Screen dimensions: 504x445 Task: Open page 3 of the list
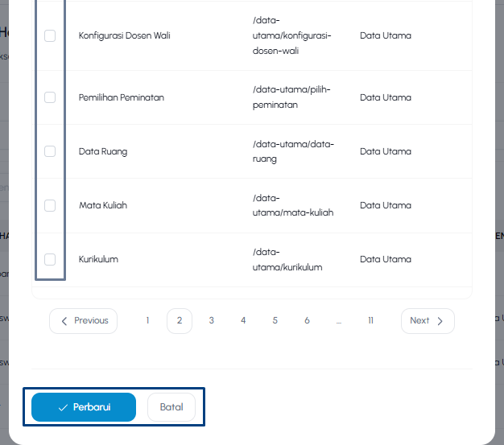211,320
